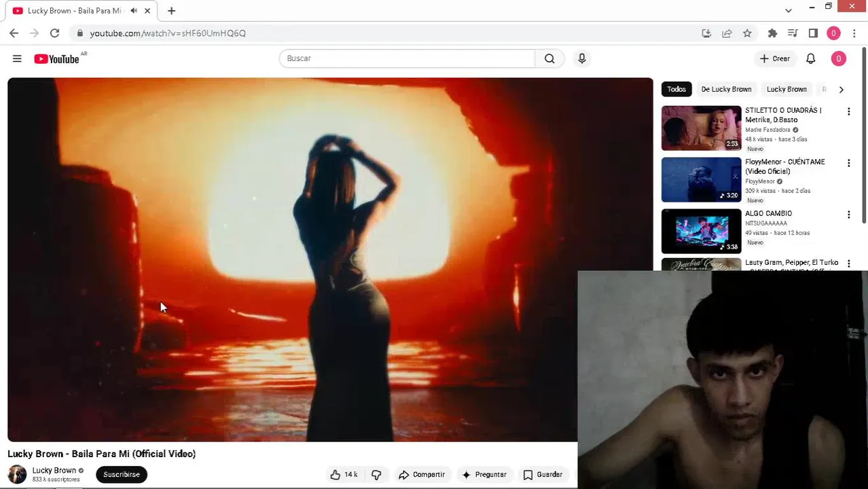
Task: Open a new browser tab
Action: coord(171,11)
